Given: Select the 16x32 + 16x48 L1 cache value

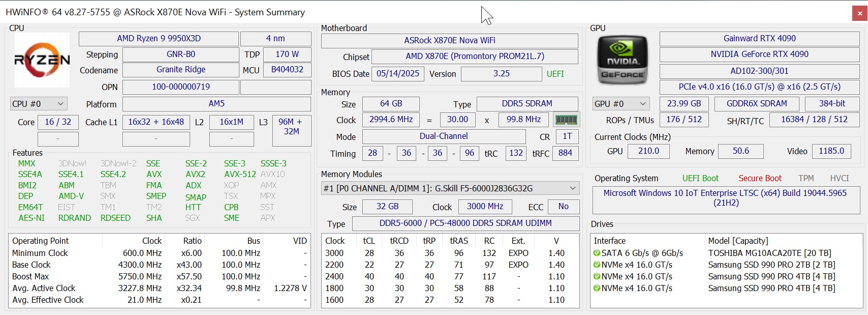Looking at the screenshot, I should [x=156, y=122].
